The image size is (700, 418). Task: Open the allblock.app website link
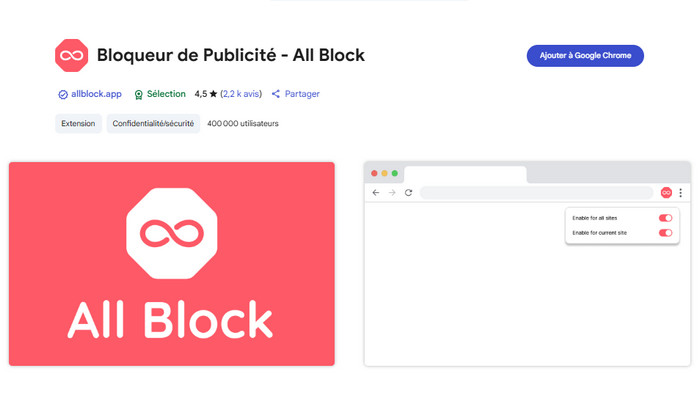coord(96,94)
